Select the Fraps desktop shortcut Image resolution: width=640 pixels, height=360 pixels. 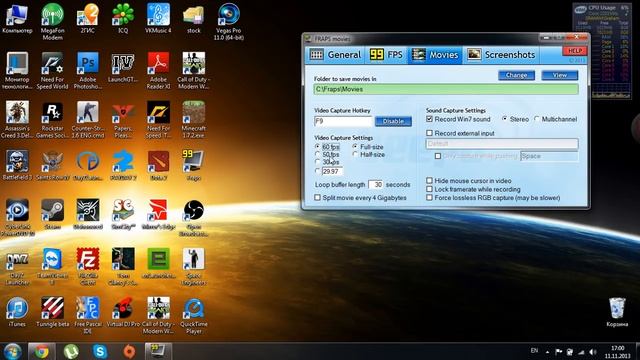click(x=193, y=165)
